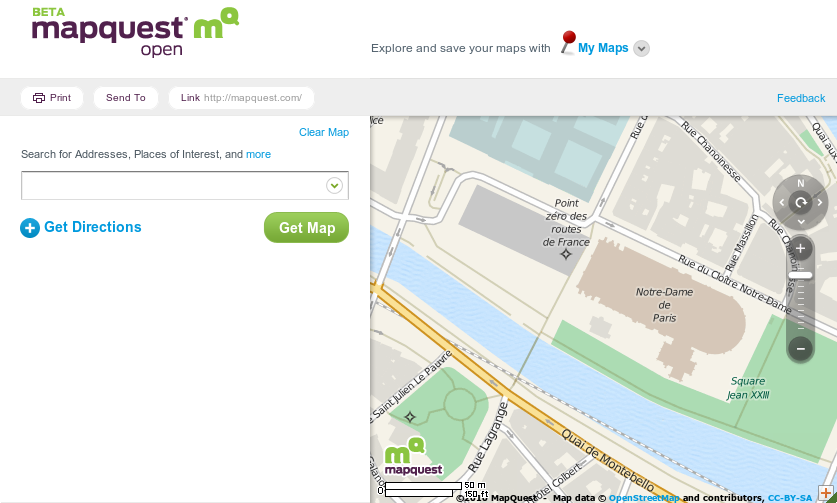Click the Clear Map link
The height and width of the screenshot is (503, 837).
click(323, 132)
